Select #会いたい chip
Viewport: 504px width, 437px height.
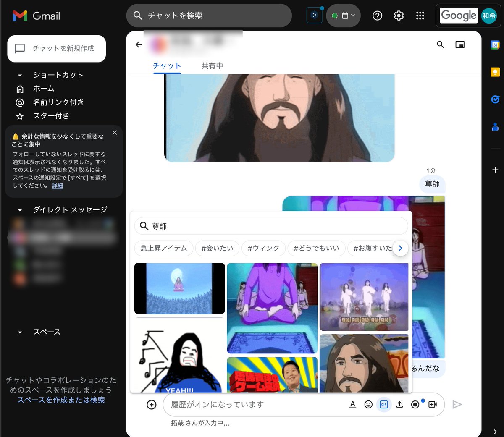[217, 248]
